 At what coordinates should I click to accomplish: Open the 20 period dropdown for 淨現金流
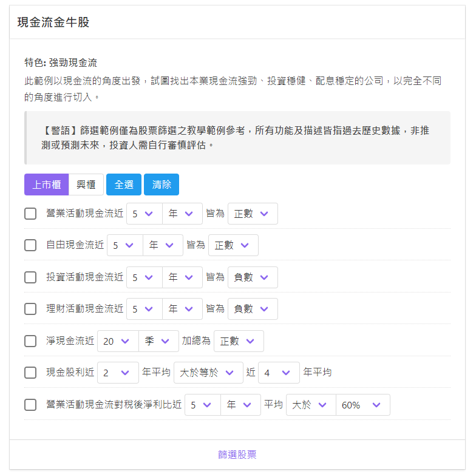pyautogui.click(x=118, y=341)
